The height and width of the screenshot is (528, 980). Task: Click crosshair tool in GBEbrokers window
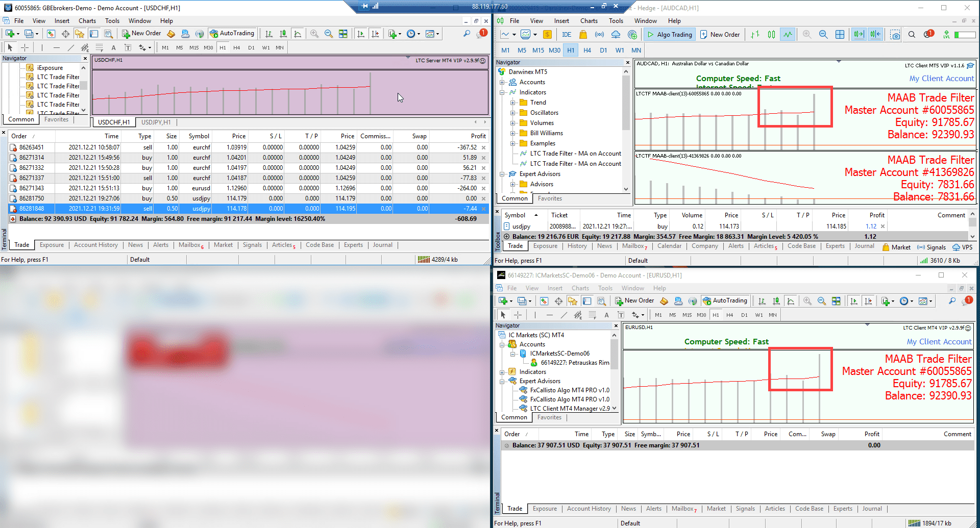click(24, 47)
